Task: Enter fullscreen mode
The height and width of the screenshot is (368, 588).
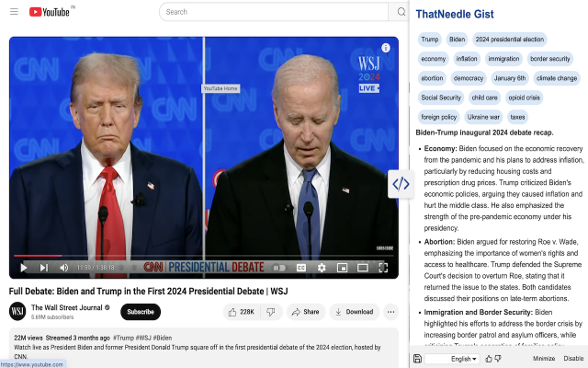Action: pyautogui.click(x=383, y=268)
